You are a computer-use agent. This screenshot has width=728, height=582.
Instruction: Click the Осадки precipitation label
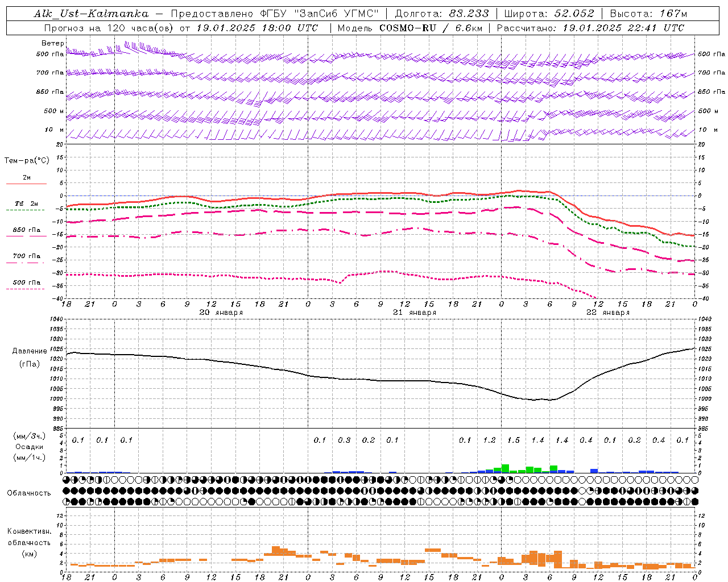pos(30,447)
